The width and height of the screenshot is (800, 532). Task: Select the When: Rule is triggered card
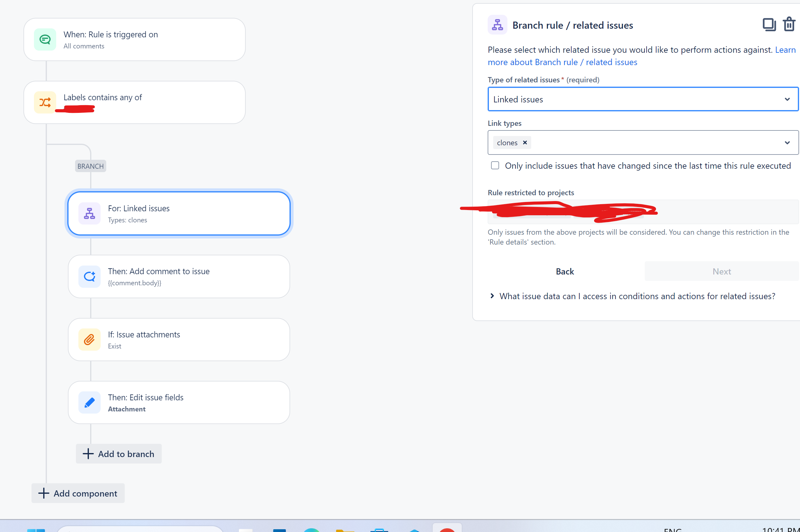(x=135, y=40)
